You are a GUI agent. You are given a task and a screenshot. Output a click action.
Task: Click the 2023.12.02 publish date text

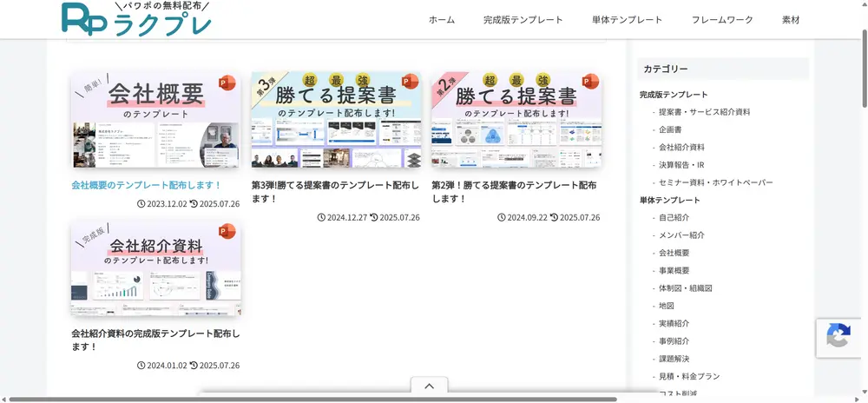[167, 204]
